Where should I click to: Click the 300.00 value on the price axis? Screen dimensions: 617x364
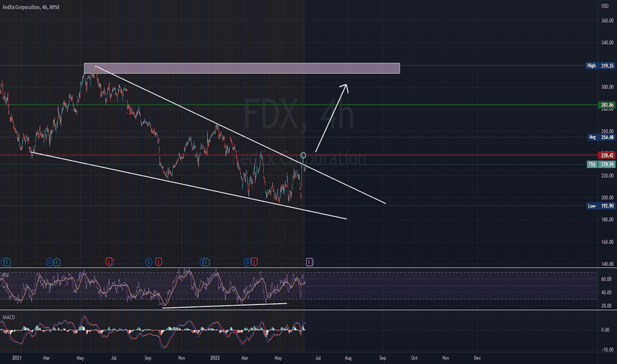[x=607, y=87]
